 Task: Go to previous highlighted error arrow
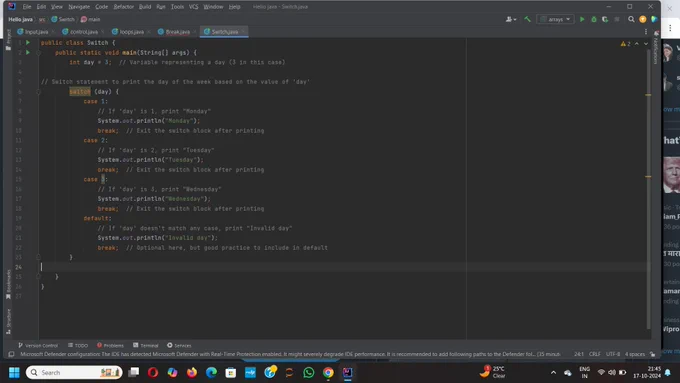pos(637,43)
